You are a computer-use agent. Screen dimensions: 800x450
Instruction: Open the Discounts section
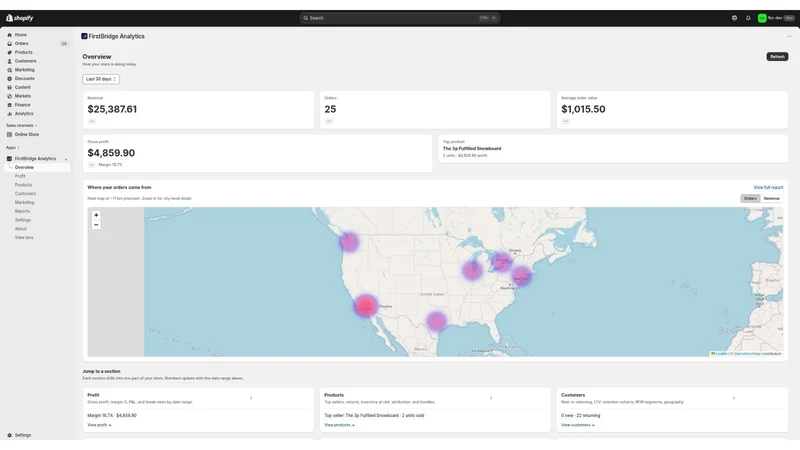[24, 79]
